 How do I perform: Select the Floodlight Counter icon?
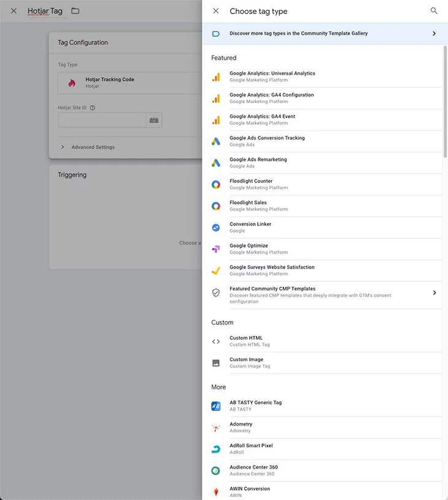click(216, 185)
